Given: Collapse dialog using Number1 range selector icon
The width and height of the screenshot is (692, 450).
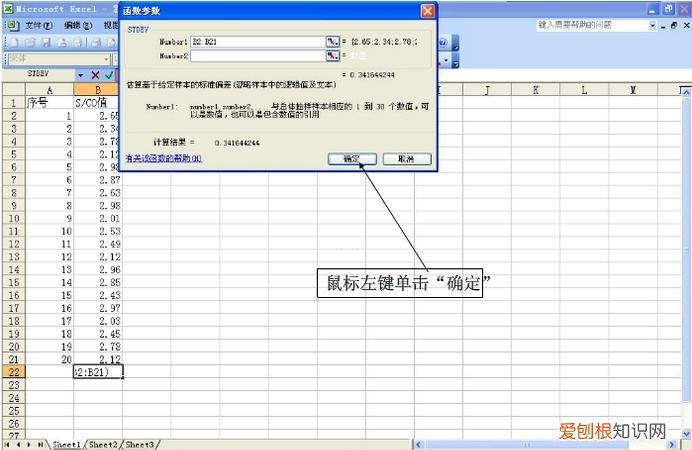Looking at the screenshot, I should tap(332, 41).
